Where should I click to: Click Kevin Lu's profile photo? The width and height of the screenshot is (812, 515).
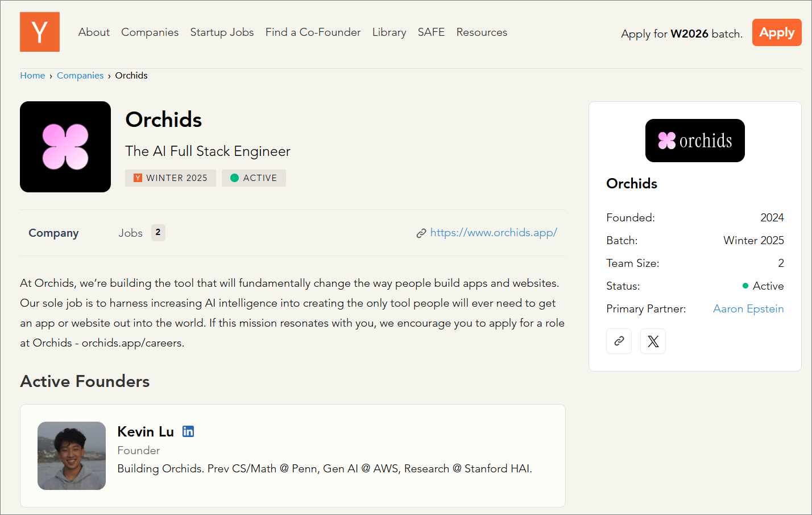(72, 456)
